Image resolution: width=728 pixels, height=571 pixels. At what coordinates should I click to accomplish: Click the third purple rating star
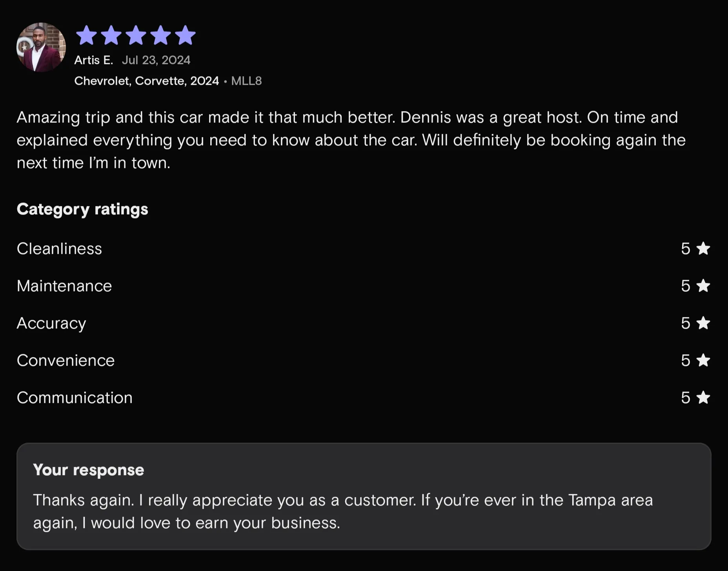(x=136, y=35)
